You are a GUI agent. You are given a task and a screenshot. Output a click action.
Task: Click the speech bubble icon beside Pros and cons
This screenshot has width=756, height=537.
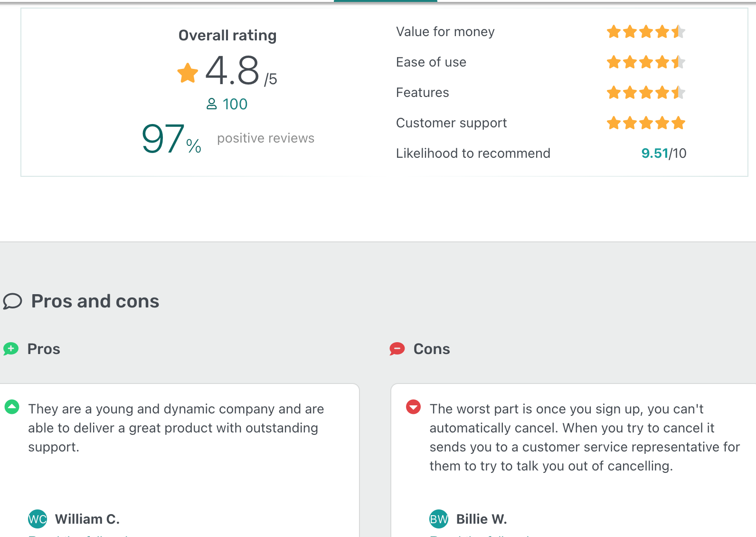click(x=12, y=301)
